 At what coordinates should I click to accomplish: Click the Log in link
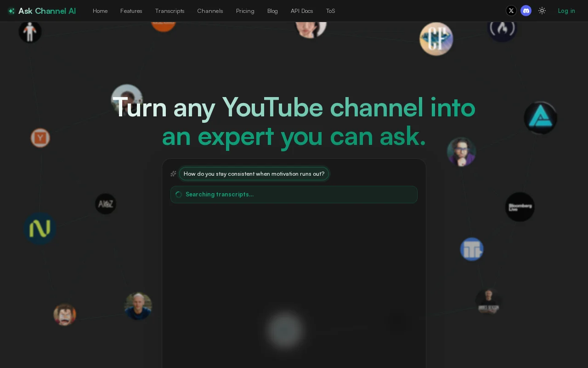pyautogui.click(x=566, y=11)
